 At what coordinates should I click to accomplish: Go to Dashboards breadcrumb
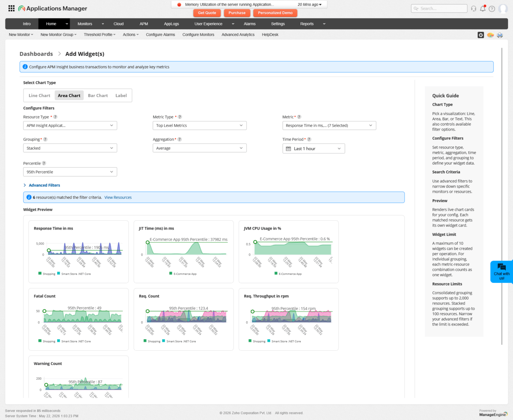[x=36, y=54]
